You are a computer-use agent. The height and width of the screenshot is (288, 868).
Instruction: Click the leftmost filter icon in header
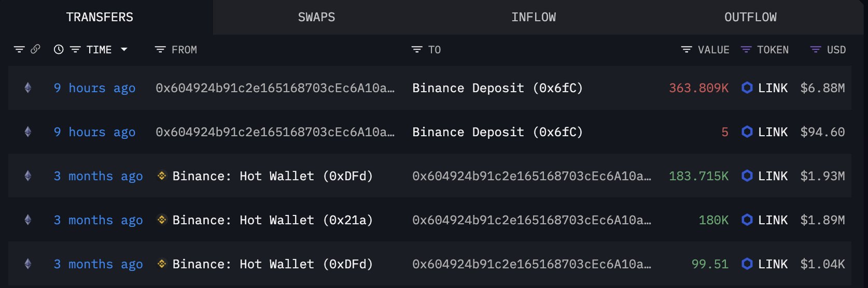click(x=19, y=49)
